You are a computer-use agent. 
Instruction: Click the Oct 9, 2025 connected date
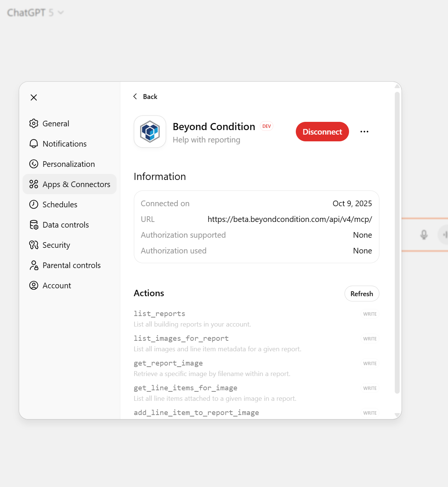[352, 204]
